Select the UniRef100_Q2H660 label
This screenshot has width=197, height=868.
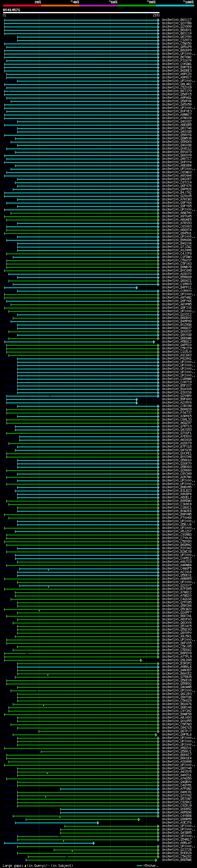click(177, 470)
